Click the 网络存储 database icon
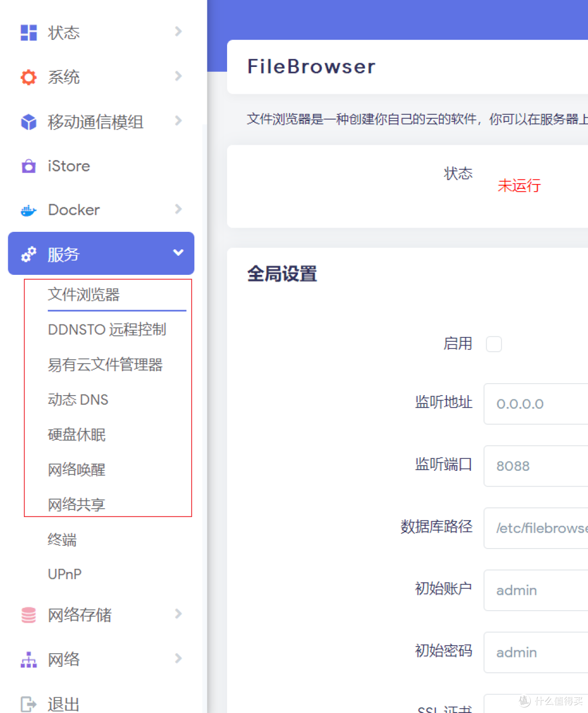Image resolution: width=588 pixels, height=713 pixels. tap(28, 615)
